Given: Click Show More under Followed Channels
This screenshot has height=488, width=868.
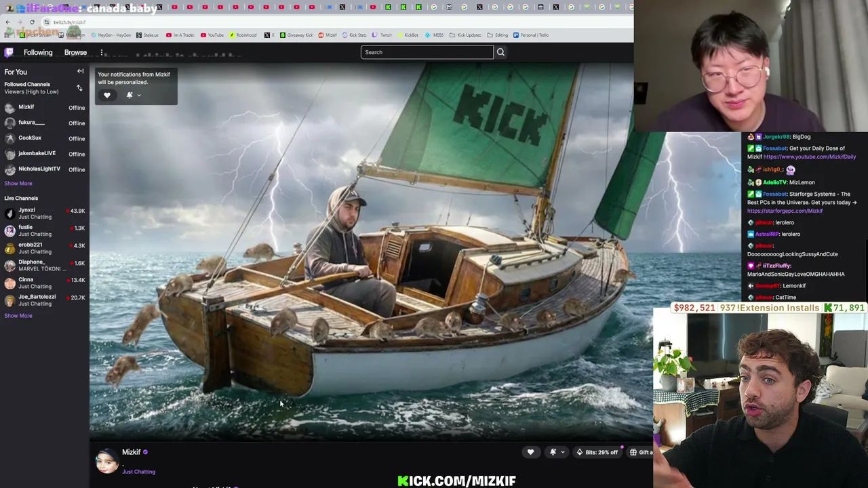Looking at the screenshot, I should pyautogui.click(x=18, y=184).
